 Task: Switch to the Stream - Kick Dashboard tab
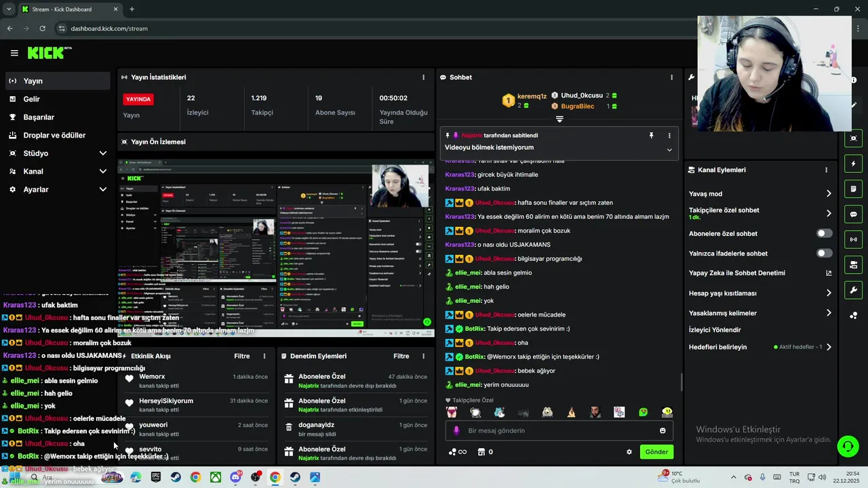[x=69, y=9]
